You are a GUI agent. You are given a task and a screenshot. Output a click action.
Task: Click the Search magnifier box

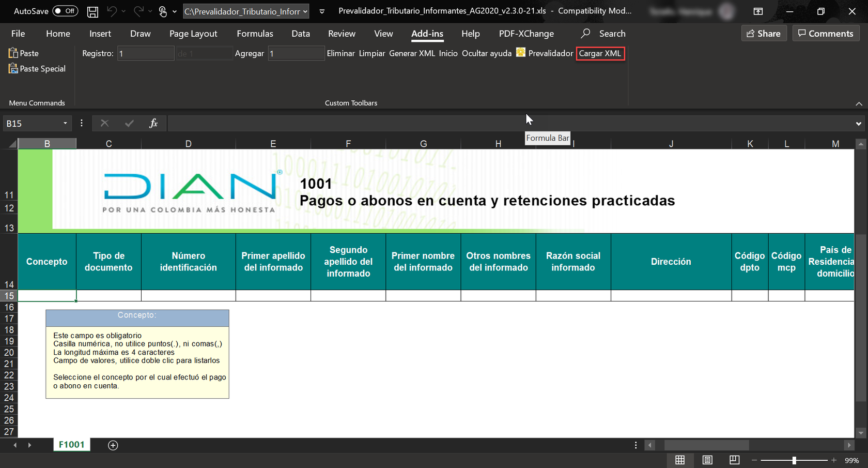[603, 34]
